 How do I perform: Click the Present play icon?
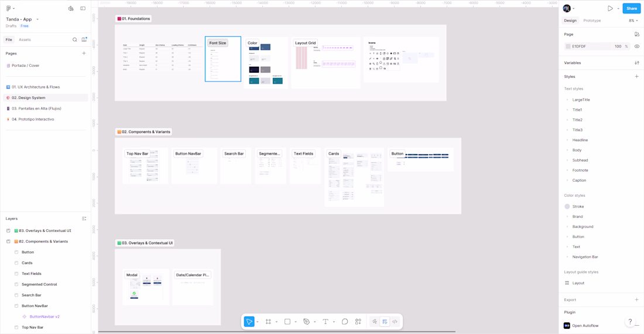pos(610,8)
